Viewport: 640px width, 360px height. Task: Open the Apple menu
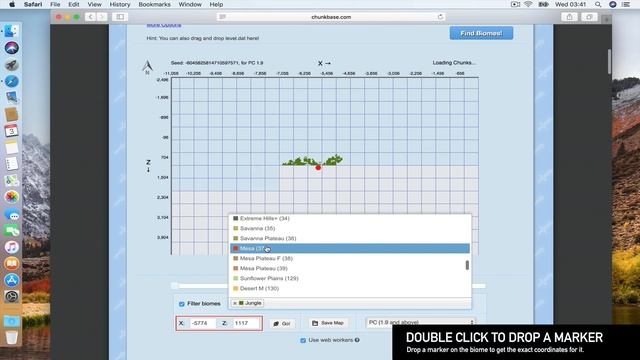12,4
